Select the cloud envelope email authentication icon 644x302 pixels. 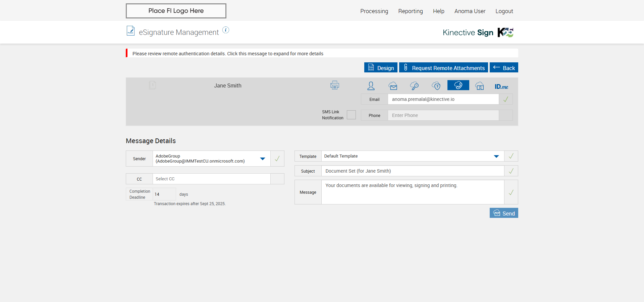coord(393,86)
